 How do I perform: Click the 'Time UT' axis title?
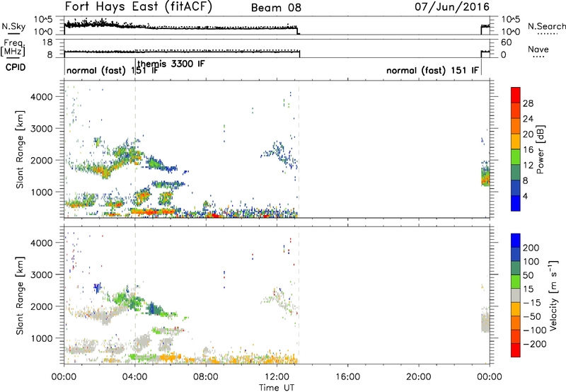[x=277, y=388]
